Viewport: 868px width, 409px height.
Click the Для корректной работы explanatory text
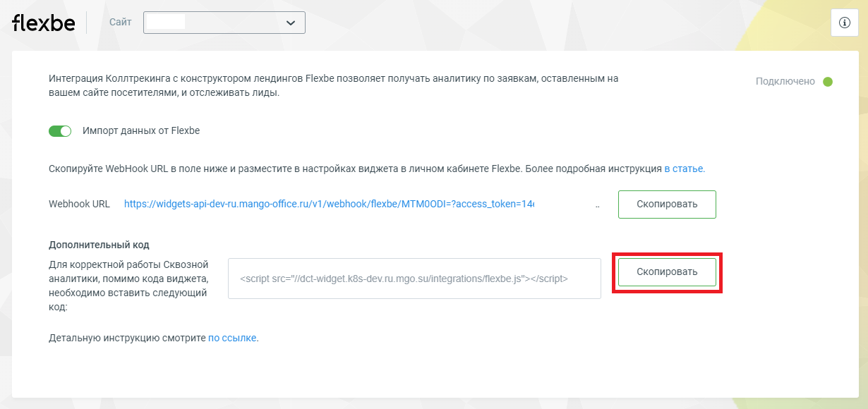pyautogui.click(x=128, y=286)
